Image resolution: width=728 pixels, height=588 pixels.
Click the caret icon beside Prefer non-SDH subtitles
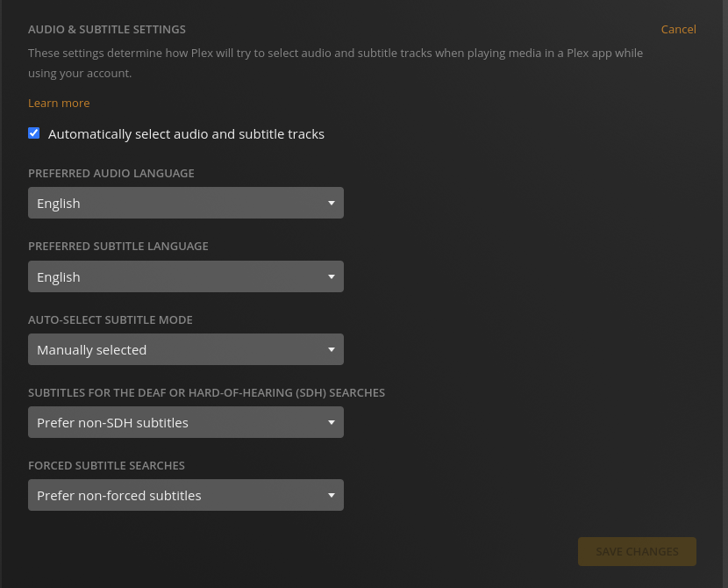(x=331, y=423)
